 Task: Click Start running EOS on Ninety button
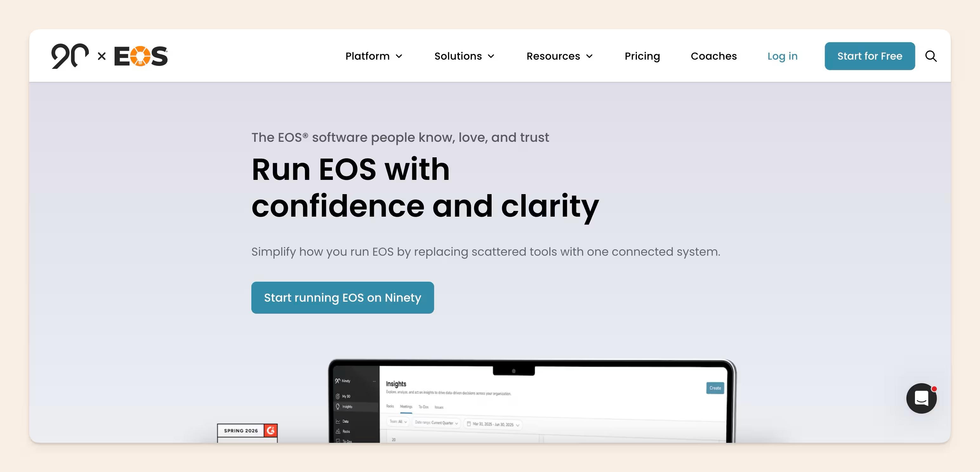coord(342,298)
